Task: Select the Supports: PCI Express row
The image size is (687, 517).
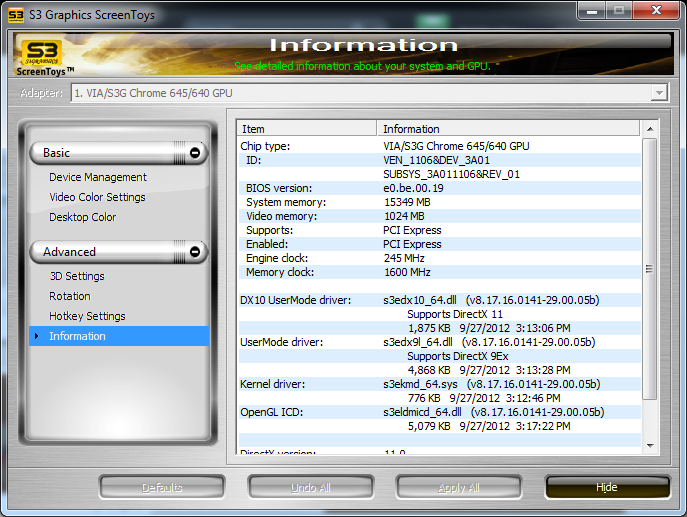Action: (x=439, y=230)
